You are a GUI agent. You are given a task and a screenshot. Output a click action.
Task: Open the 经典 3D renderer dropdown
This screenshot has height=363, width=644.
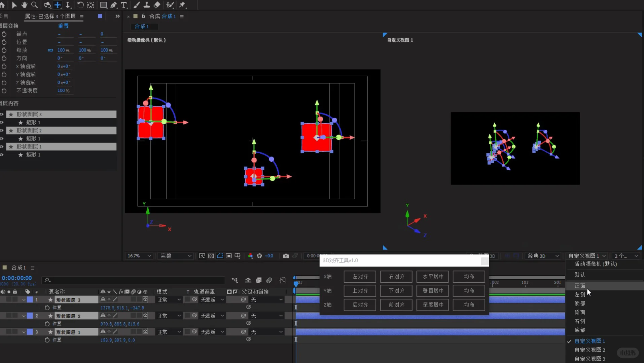[x=543, y=256]
